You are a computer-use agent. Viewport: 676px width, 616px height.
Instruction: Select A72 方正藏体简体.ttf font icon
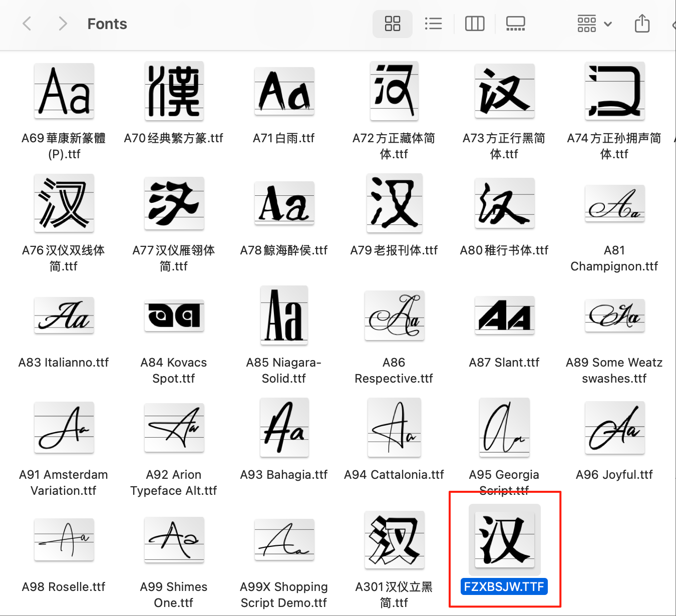[x=395, y=91]
